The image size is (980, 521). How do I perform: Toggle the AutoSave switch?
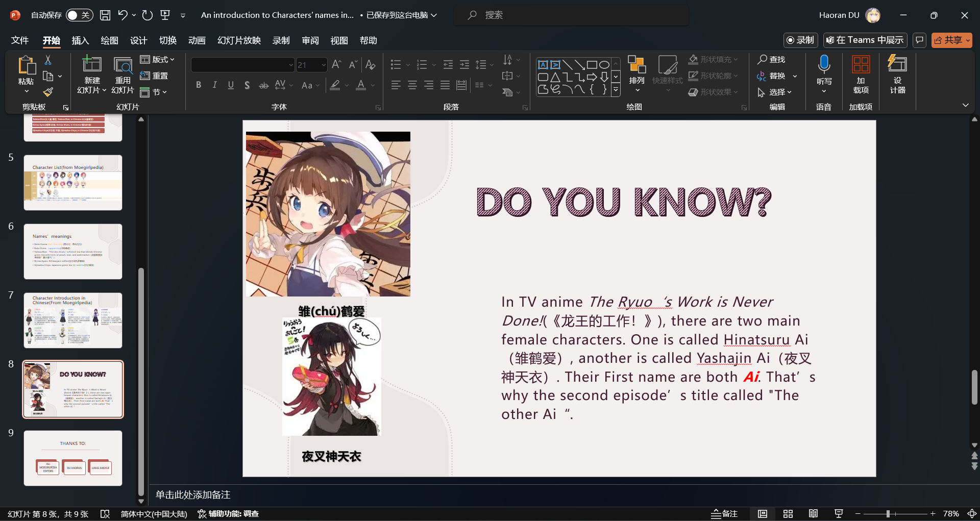point(79,15)
